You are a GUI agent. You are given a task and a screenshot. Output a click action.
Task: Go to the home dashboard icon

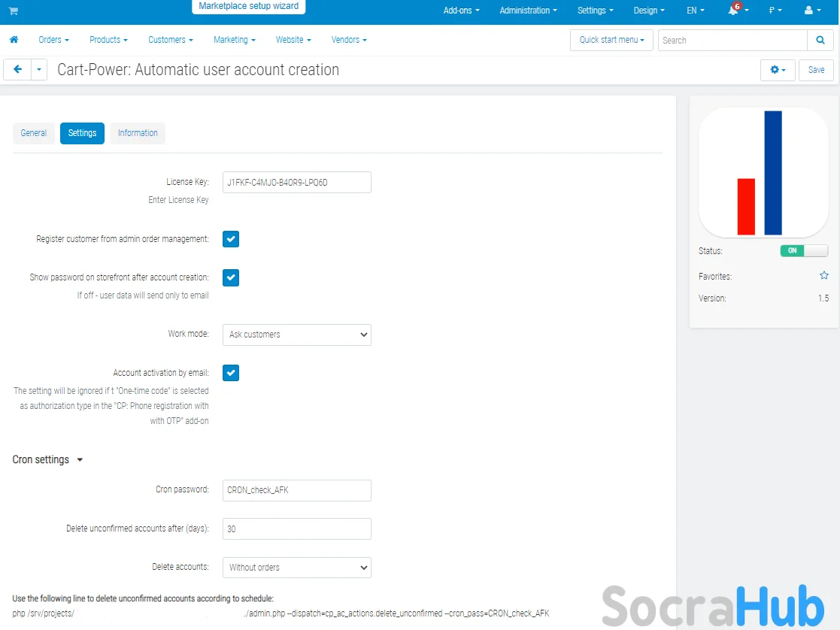pos(14,40)
